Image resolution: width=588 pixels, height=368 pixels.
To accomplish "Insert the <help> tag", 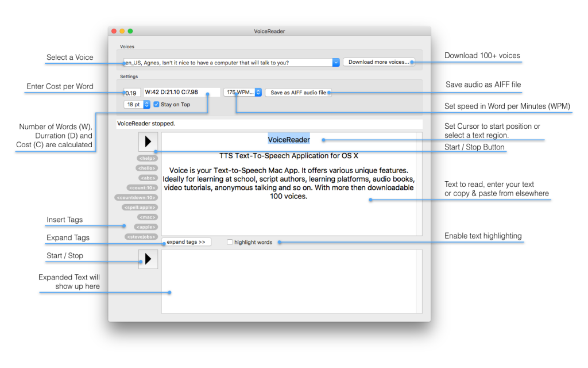I will tap(148, 159).
